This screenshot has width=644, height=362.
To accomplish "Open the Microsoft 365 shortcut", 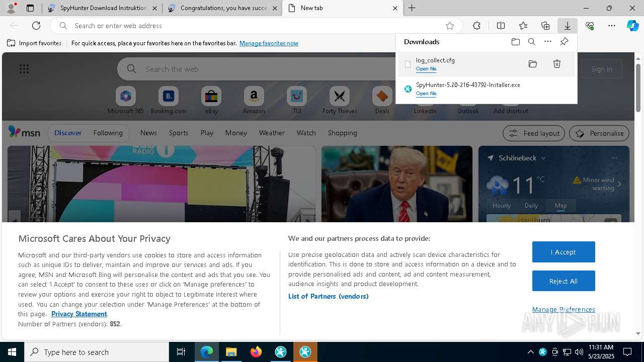I will point(126,100).
